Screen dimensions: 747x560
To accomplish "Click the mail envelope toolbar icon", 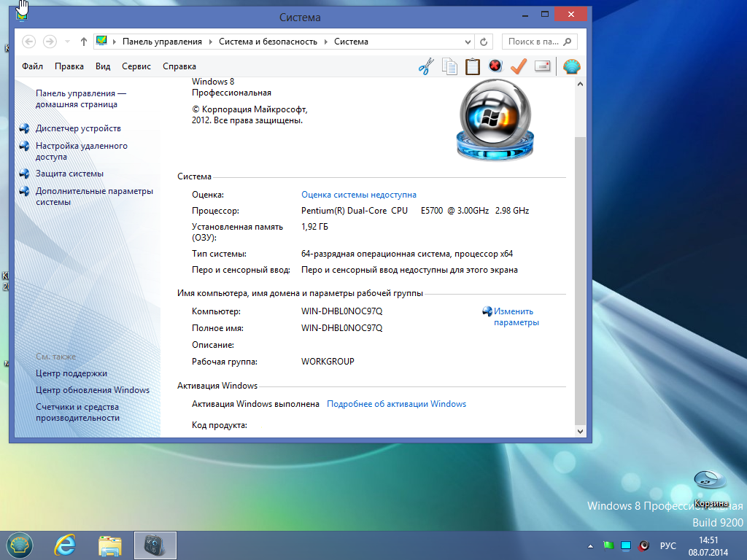I will [542, 66].
